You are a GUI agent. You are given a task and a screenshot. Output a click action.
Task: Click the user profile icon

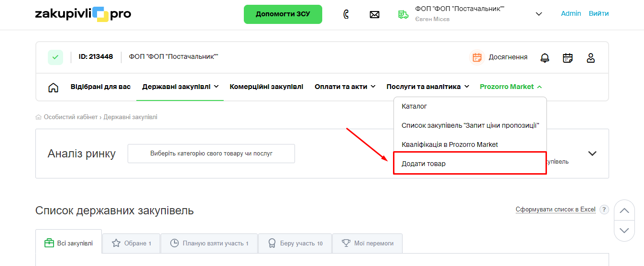click(x=590, y=58)
